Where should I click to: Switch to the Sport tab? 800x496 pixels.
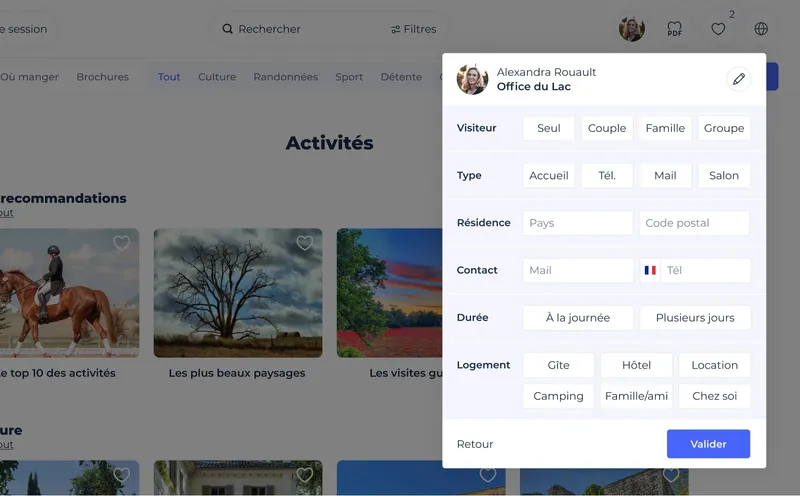click(349, 77)
